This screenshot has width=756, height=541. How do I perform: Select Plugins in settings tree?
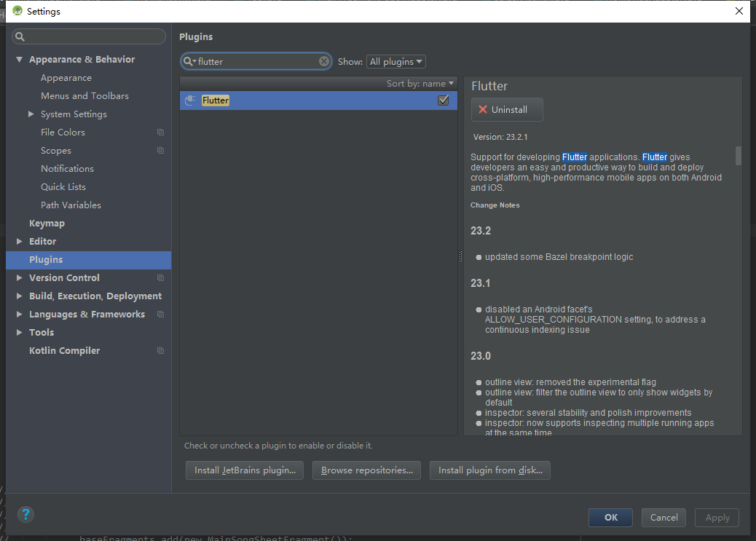(89, 259)
